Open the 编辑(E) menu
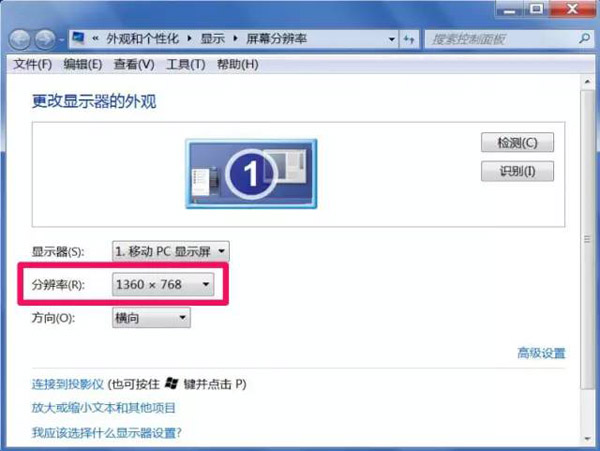The width and height of the screenshot is (600, 451). [83, 64]
